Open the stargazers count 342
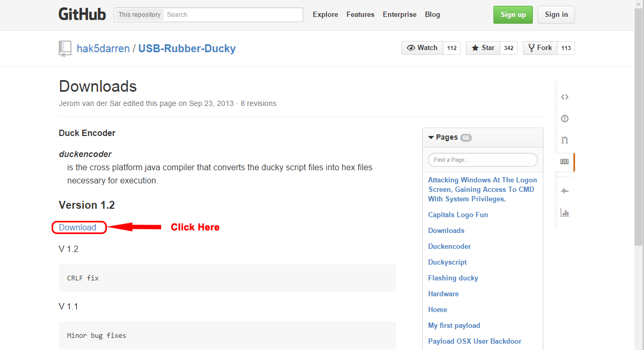The image size is (644, 350). pos(509,48)
